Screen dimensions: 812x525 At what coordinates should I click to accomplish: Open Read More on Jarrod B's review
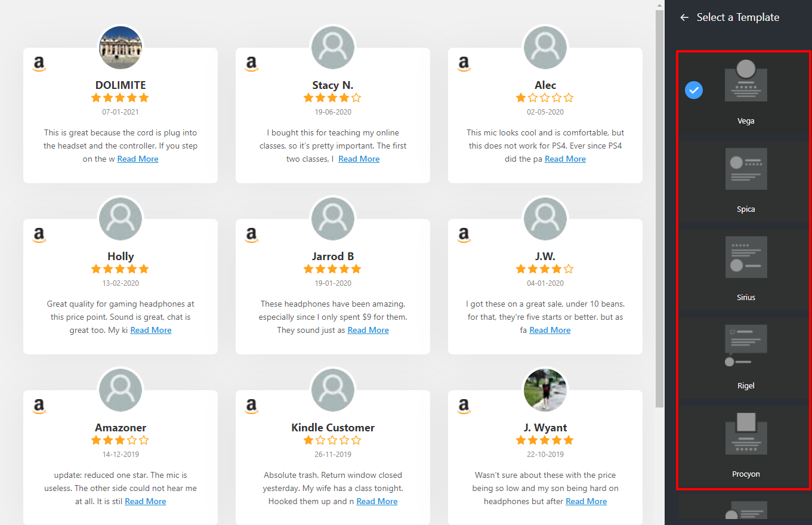[368, 331]
